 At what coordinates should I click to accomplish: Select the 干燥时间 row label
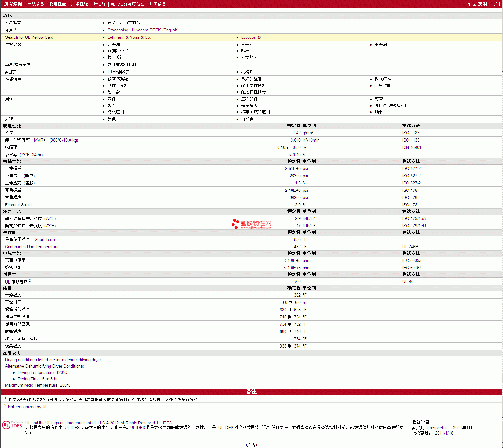[x=13, y=302]
